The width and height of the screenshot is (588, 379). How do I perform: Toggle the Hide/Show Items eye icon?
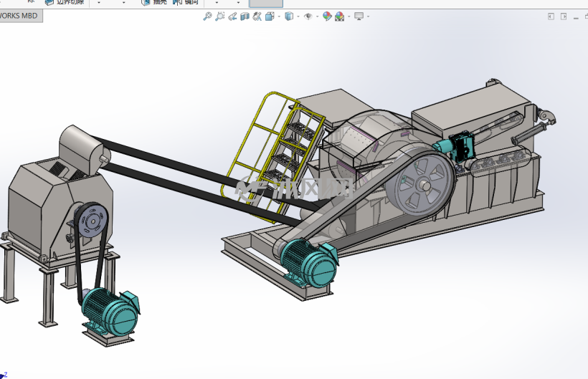308,16
